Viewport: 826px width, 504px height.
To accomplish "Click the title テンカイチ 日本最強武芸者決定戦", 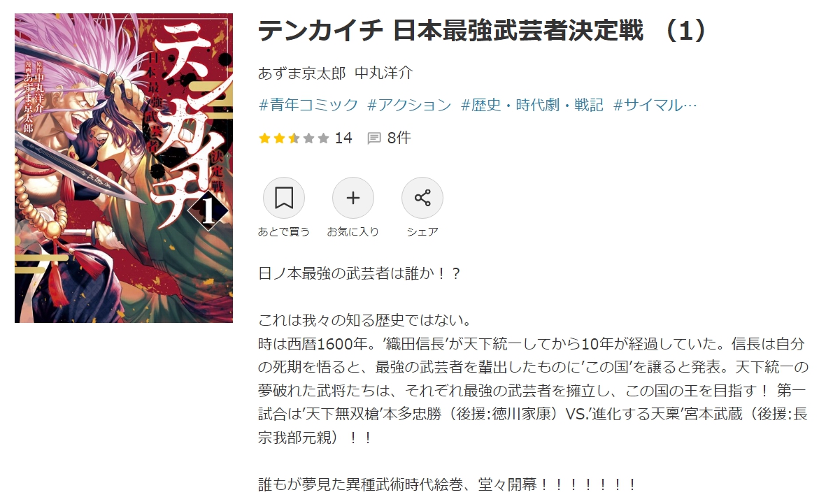I will [x=451, y=31].
